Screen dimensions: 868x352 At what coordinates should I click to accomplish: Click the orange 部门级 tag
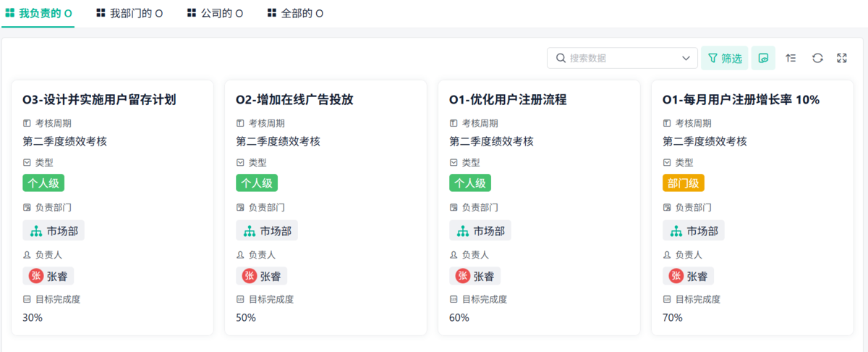click(683, 183)
